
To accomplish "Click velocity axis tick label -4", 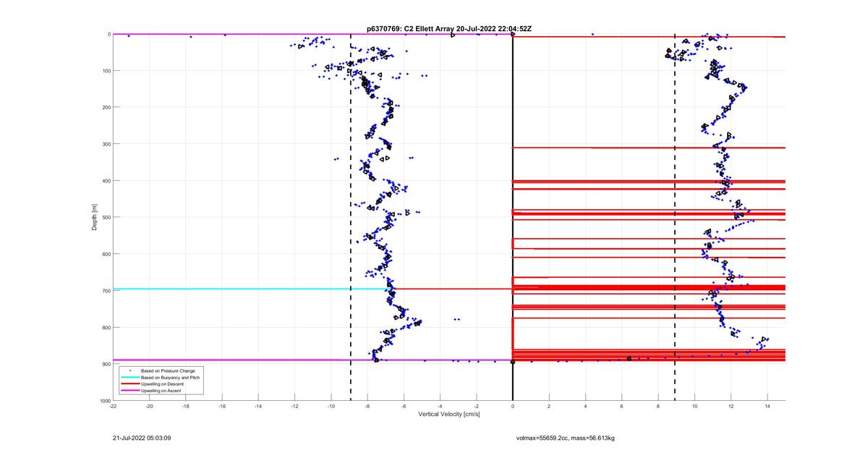I will (x=440, y=407).
